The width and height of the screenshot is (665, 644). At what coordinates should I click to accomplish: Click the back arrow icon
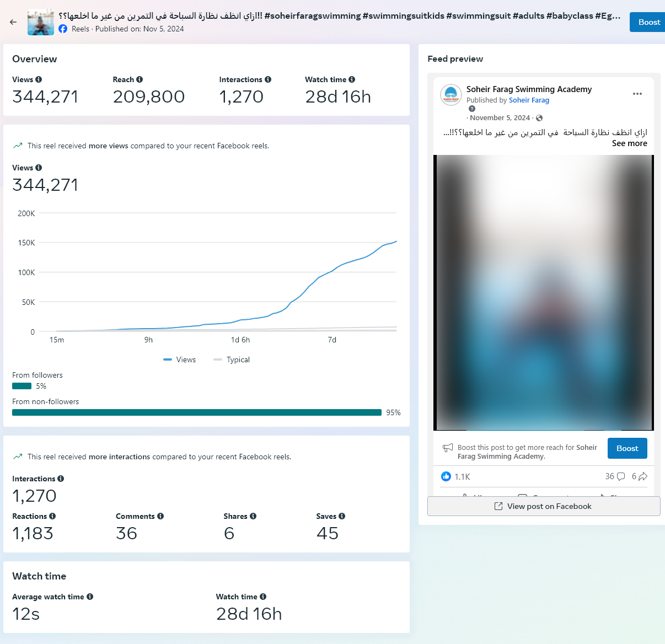click(13, 22)
